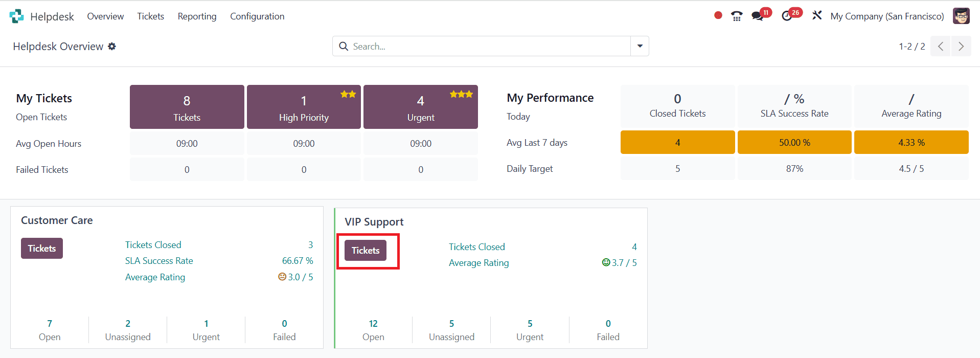980x358 pixels.
Task: Open Customer Care SLA Success Rate link
Action: (159, 261)
